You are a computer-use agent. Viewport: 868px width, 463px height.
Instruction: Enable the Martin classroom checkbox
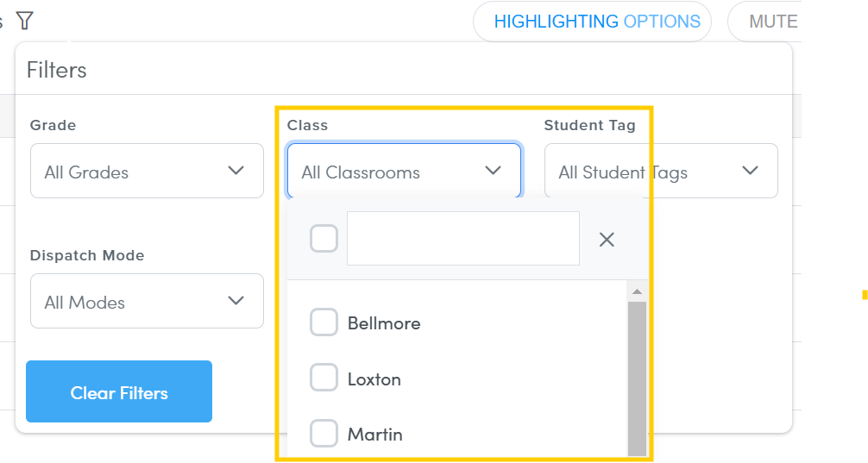[324, 433]
